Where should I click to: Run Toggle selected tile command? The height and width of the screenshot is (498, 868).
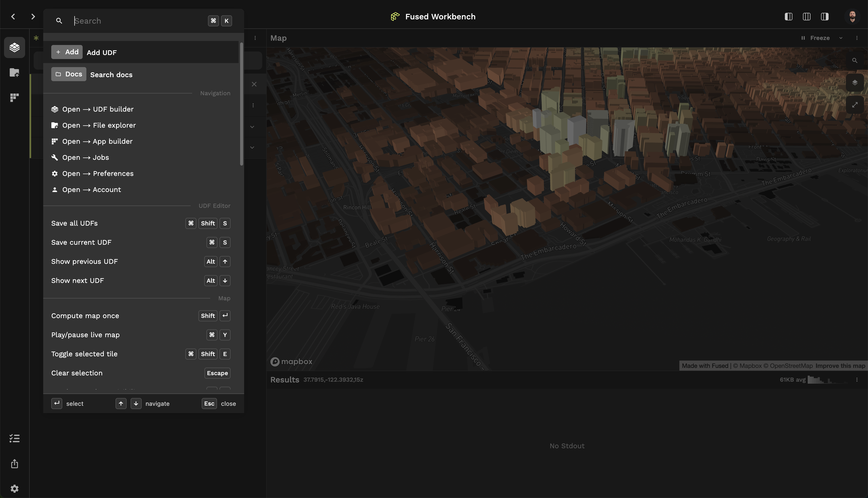(x=141, y=354)
